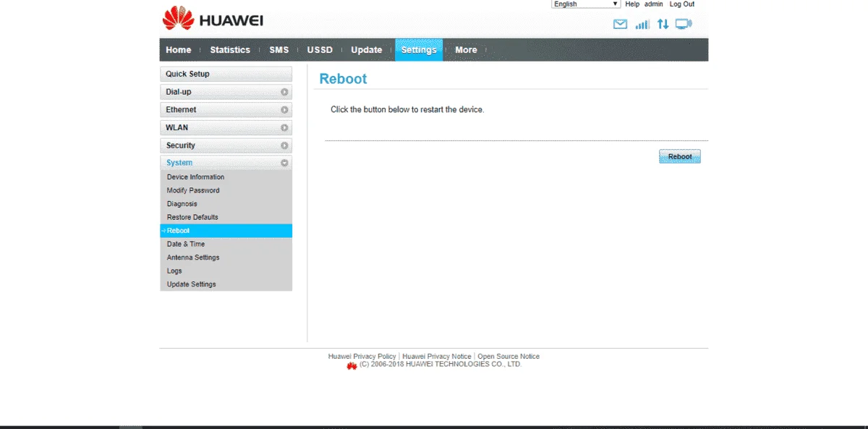Click the Reboot button
Viewport: 868px width, 429px height.
[x=680, y=156]
